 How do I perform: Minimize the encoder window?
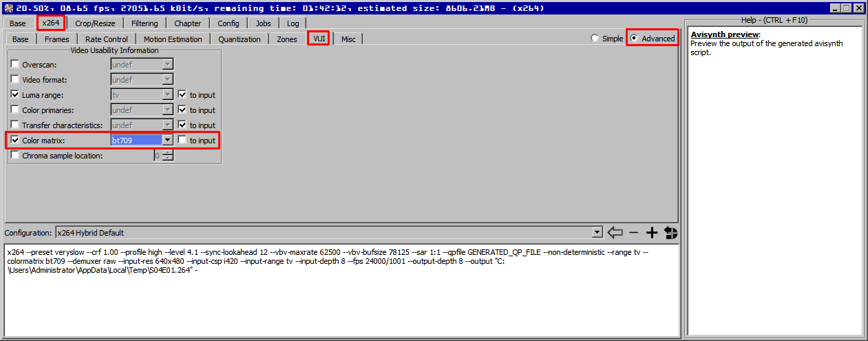pos(836,8)
